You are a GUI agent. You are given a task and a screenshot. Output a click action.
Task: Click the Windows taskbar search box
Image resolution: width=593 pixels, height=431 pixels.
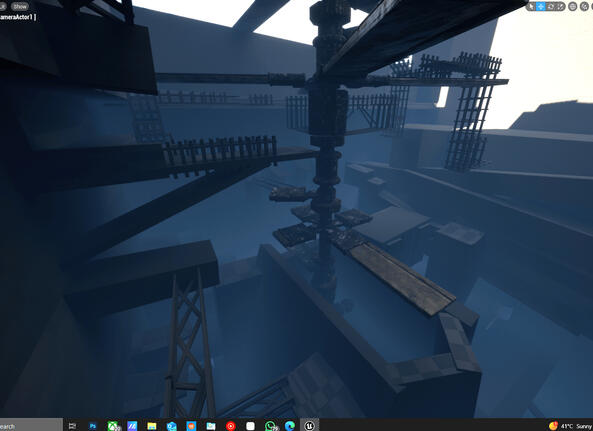point(31,425)
